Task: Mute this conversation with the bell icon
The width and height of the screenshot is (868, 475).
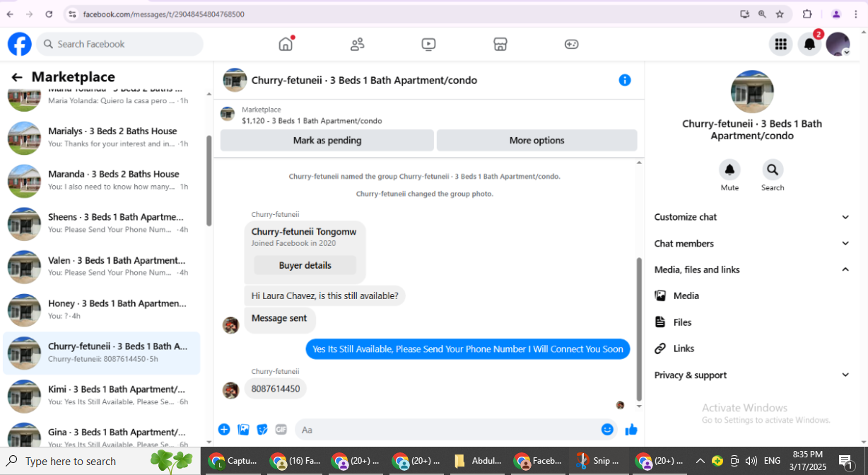Action: click(x=729, y=170)
